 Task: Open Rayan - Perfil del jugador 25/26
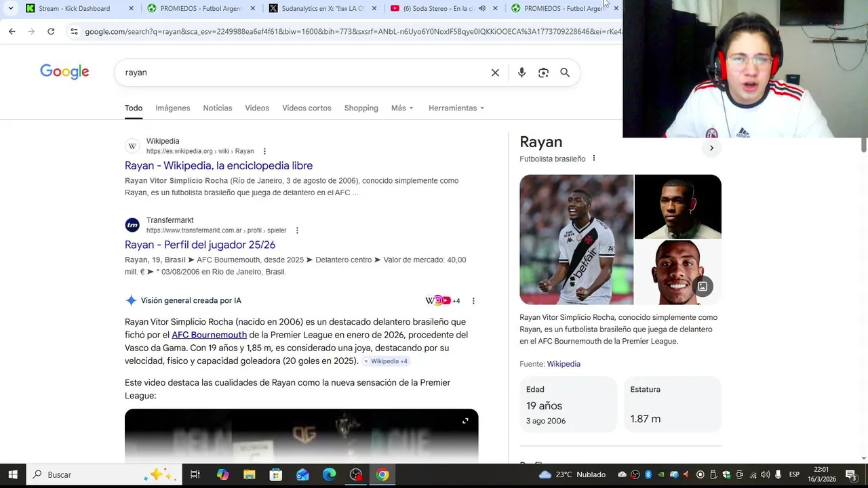click(200, 245)
